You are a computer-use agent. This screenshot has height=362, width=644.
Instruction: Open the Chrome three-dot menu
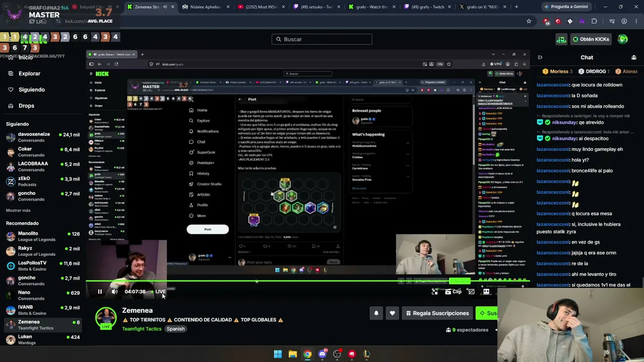[635, 21]
